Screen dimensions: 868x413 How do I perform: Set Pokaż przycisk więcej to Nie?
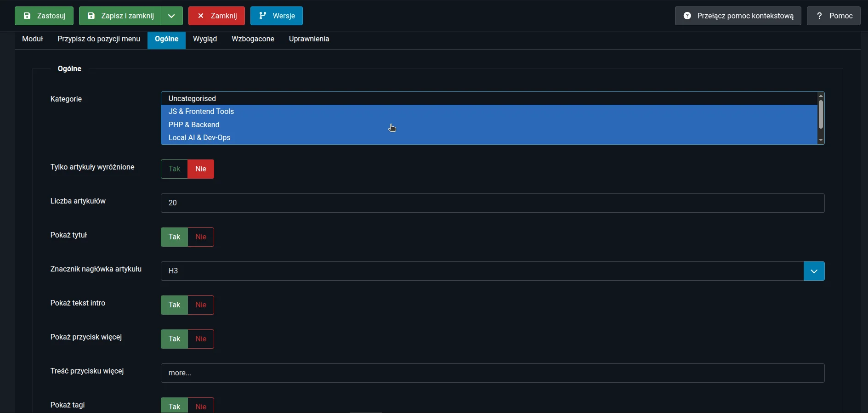pyautogui.click(x=201, y=339)
